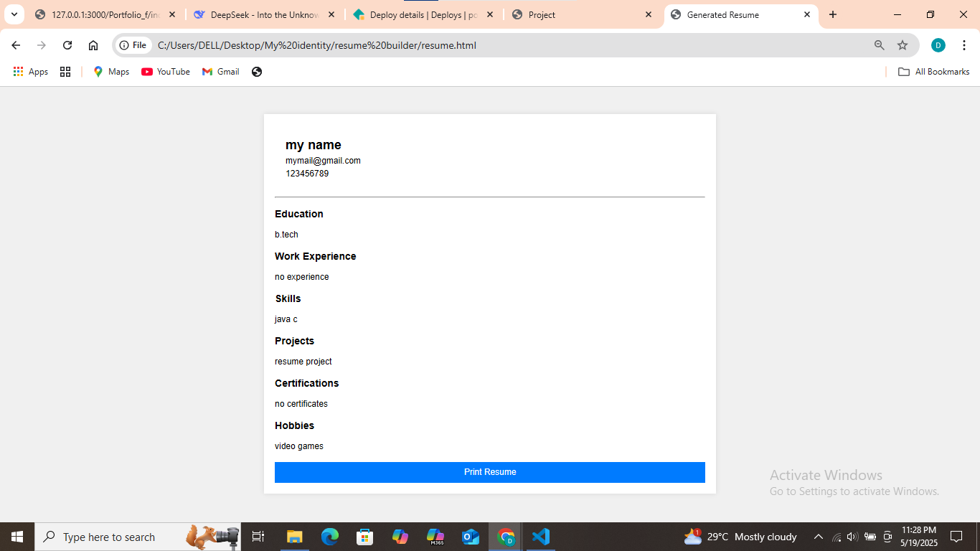Open the Microsoft 365 taskbar icon
Viewport: 980px width, 551px height.
pyautogui.click(x=435, y=537)
